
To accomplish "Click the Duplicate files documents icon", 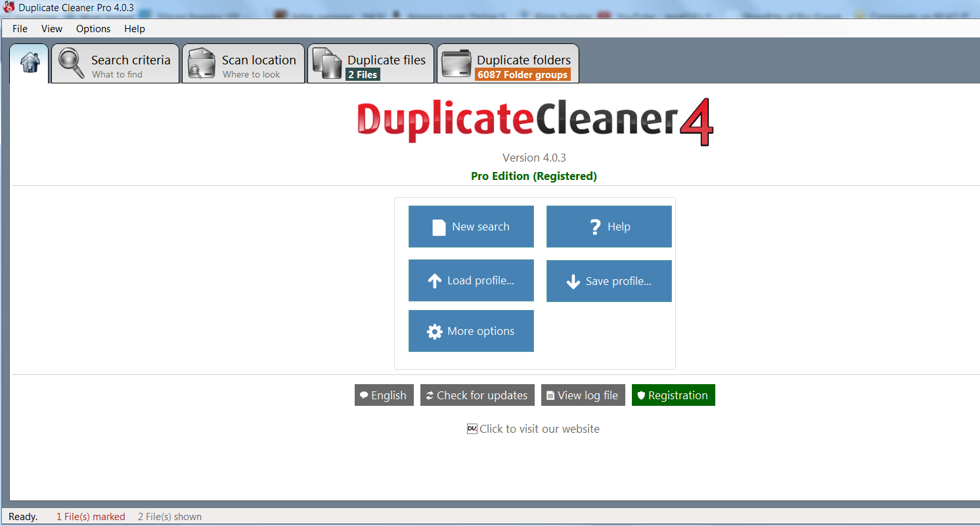I will click(326, 64).
